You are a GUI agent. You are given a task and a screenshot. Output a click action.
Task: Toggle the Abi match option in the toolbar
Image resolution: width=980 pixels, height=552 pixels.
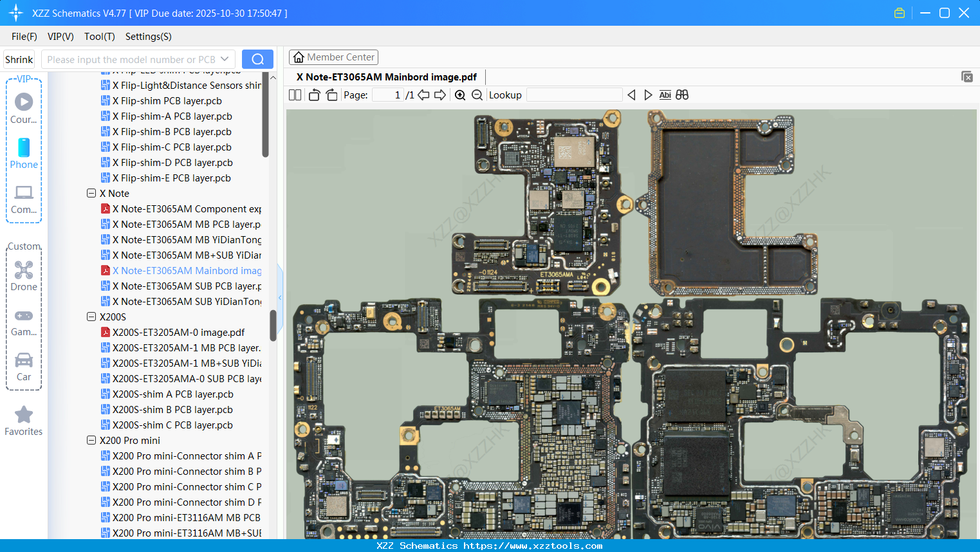click(x=665, y=95)
